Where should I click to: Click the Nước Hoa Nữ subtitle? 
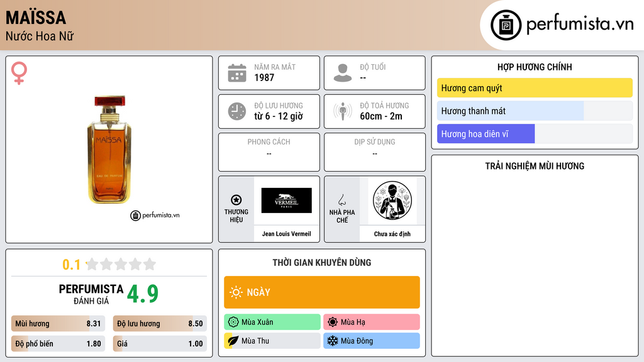tap(40, 36)
